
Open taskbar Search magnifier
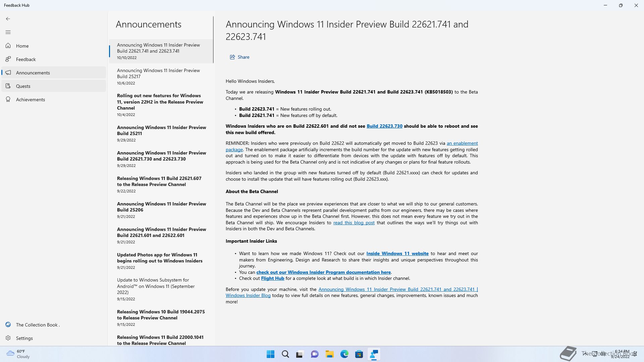pyautogui.click(x=285, y=354)
